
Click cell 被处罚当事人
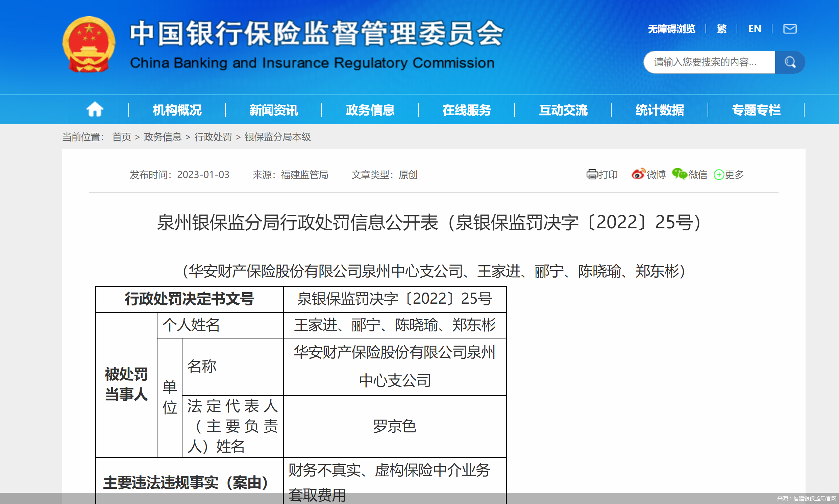pos(126,384)
